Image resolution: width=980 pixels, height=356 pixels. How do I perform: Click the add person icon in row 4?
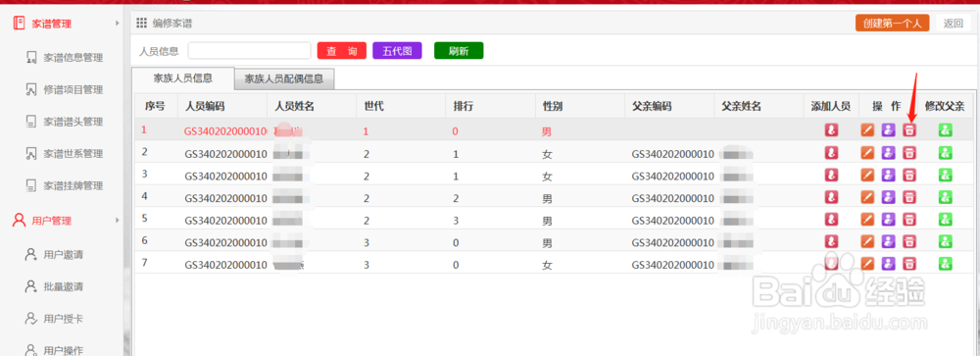(831, 197)
